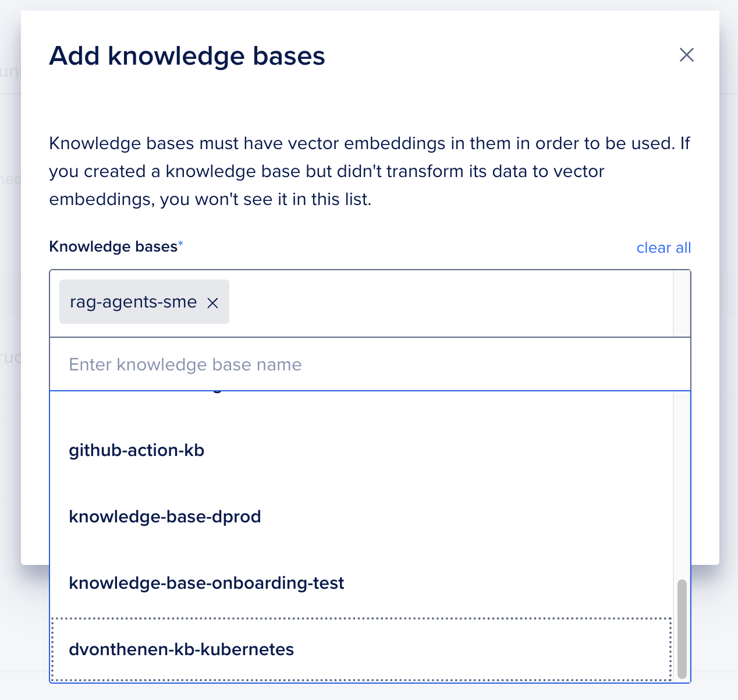Image resolution: width=738 pixels, height=700 pixels.
Task: Click dimmed backdrop left of the dialog
Action: pyautogui.click(x=10, y=349)
